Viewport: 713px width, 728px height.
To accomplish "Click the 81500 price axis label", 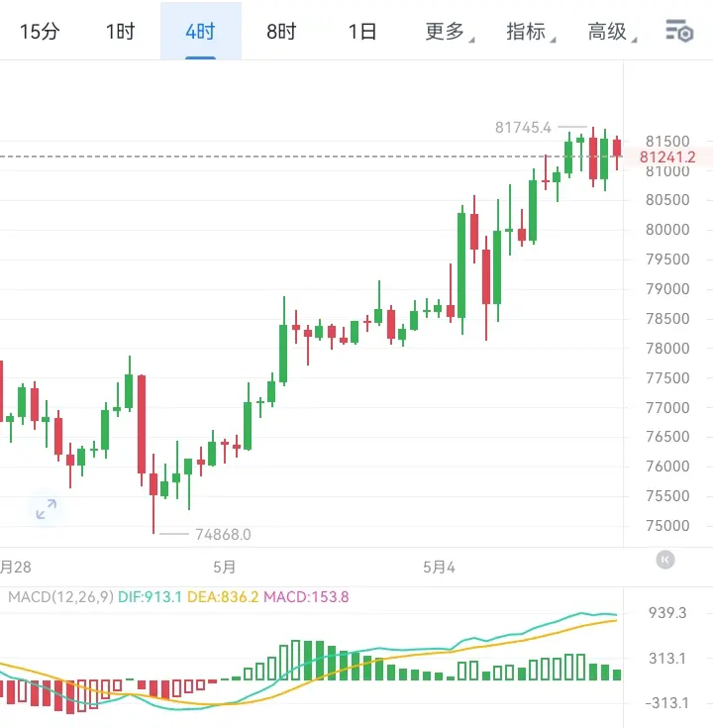I will (667, 141).
